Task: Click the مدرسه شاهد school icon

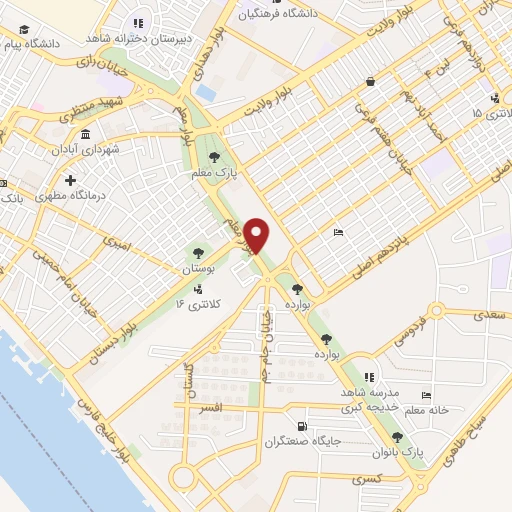Action: click(x=369, y=377)
